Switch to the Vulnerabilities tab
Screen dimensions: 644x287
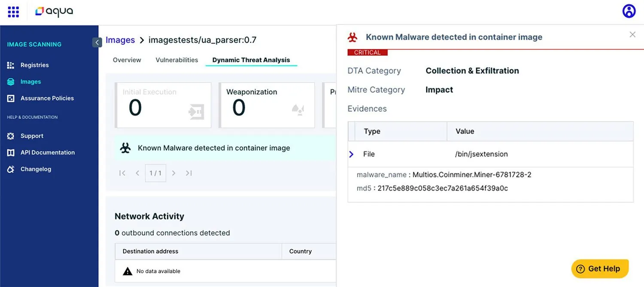tap(177, 60)
